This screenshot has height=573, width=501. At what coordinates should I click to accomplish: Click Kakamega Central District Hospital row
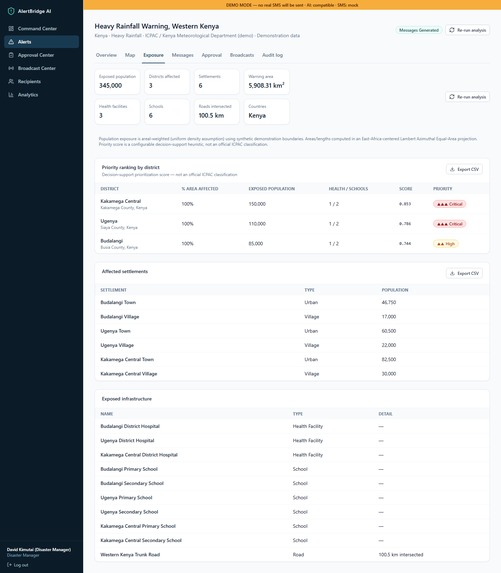[292, 455]
